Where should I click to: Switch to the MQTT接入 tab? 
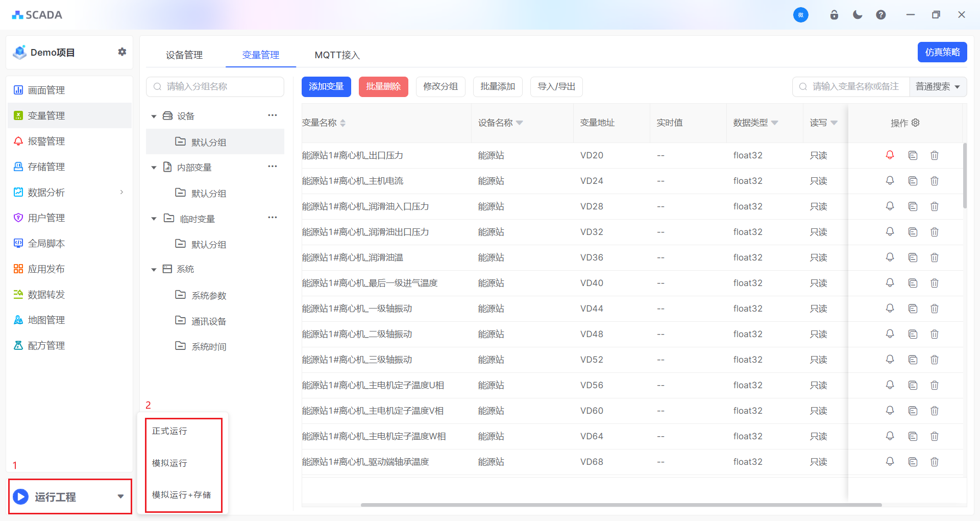pyautogui.click(x=337, y=55)
